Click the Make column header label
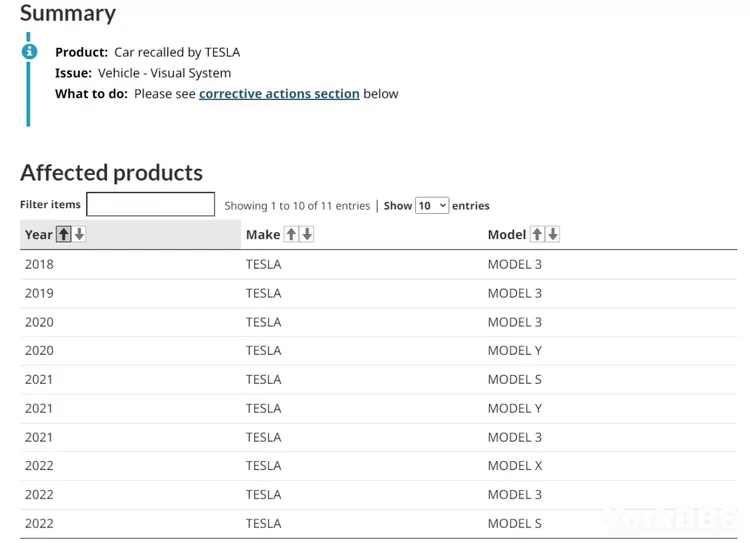This screenshot has height=543, width=750. point(263,234)
